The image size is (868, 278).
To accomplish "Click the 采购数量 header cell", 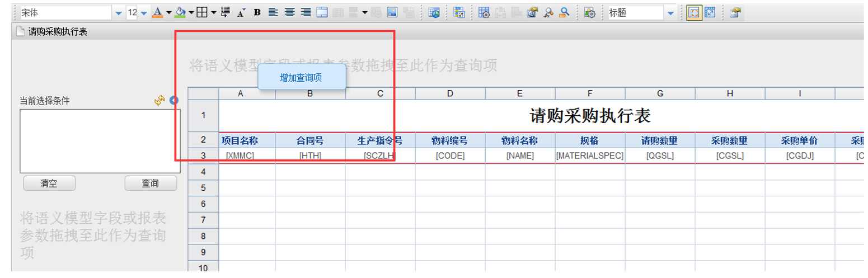I will point(730,140).
